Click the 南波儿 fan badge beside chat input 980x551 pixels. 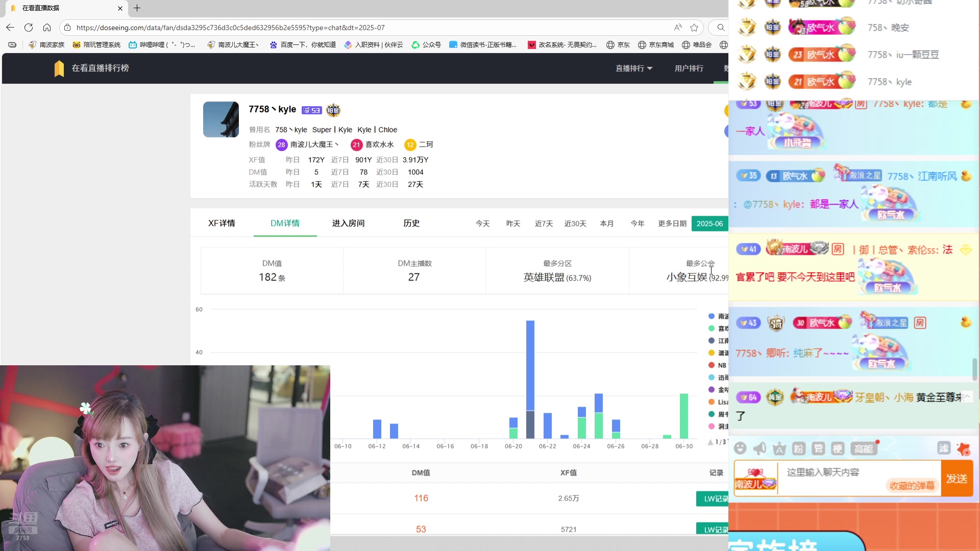(755, 479)
